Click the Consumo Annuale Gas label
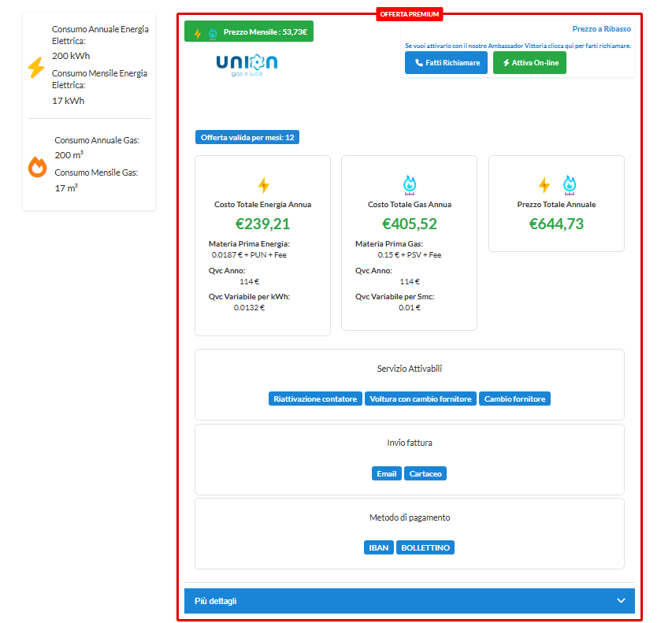 tap(97, 140)
